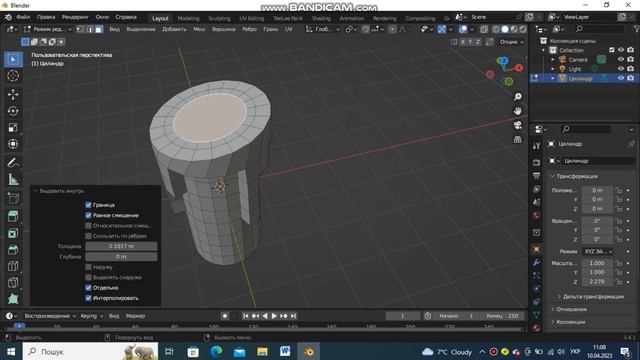Select the Scale tool
Image resolution: width=640 pixels, height=360 pixels.
click(13, 127)
